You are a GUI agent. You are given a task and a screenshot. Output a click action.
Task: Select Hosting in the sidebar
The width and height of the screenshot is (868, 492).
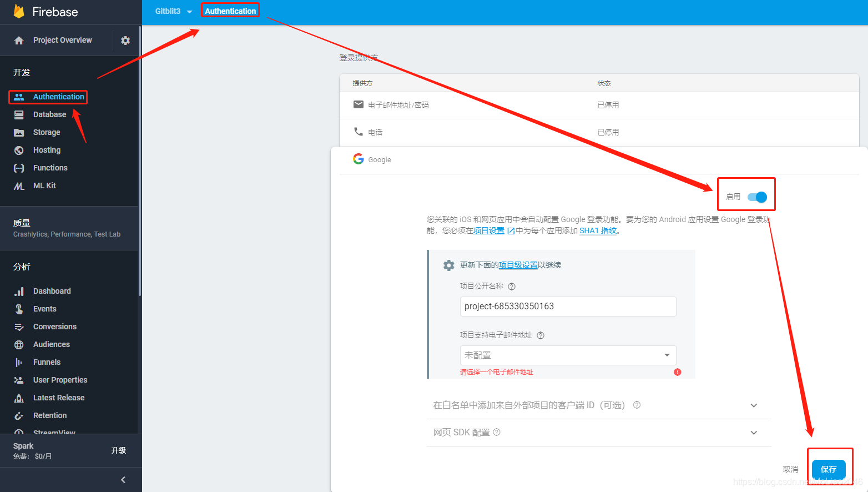coord(47,150)
